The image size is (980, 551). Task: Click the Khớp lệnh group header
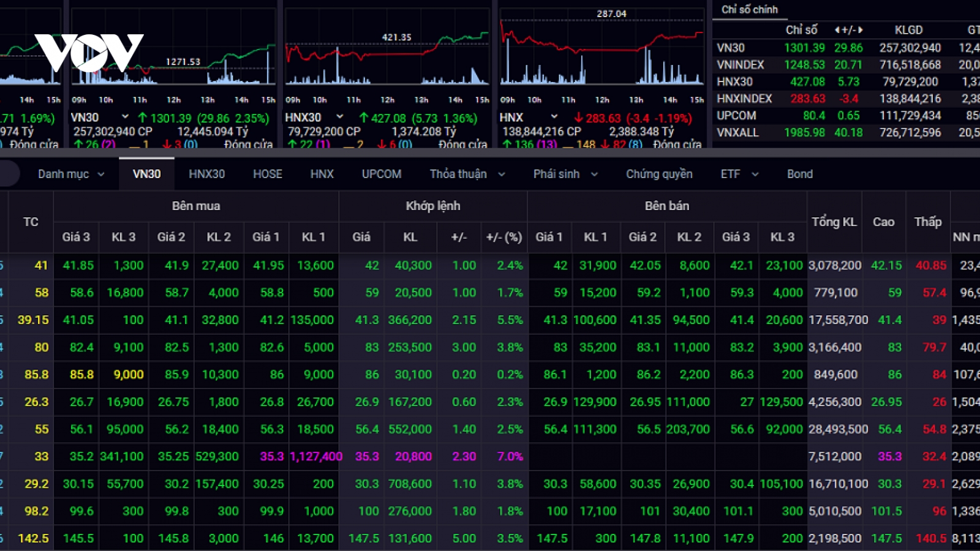(x=433, y=206)
